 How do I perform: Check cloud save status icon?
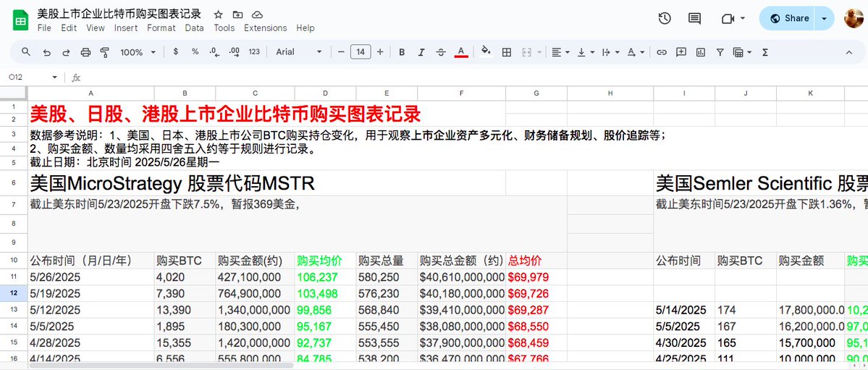(257, 14)
